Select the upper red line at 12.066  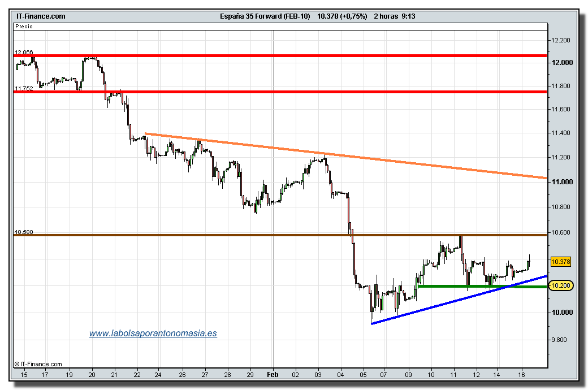click(280, 55)
